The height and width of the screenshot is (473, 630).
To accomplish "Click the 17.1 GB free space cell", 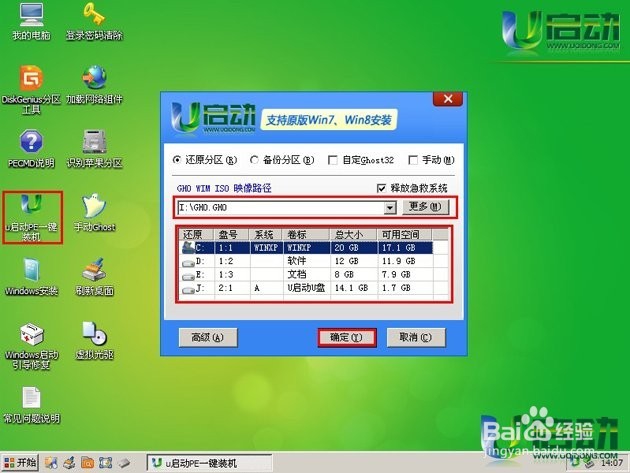I will 405,248.
